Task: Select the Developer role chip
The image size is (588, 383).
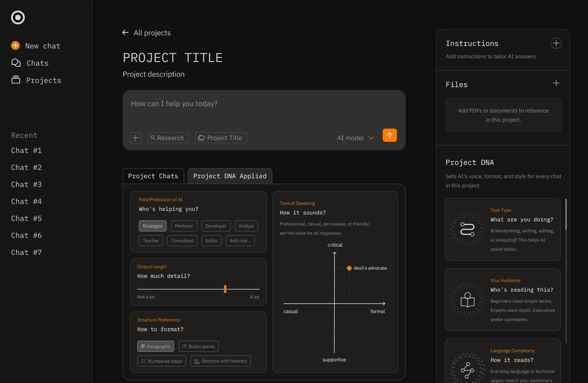Action: click(216, 226)
